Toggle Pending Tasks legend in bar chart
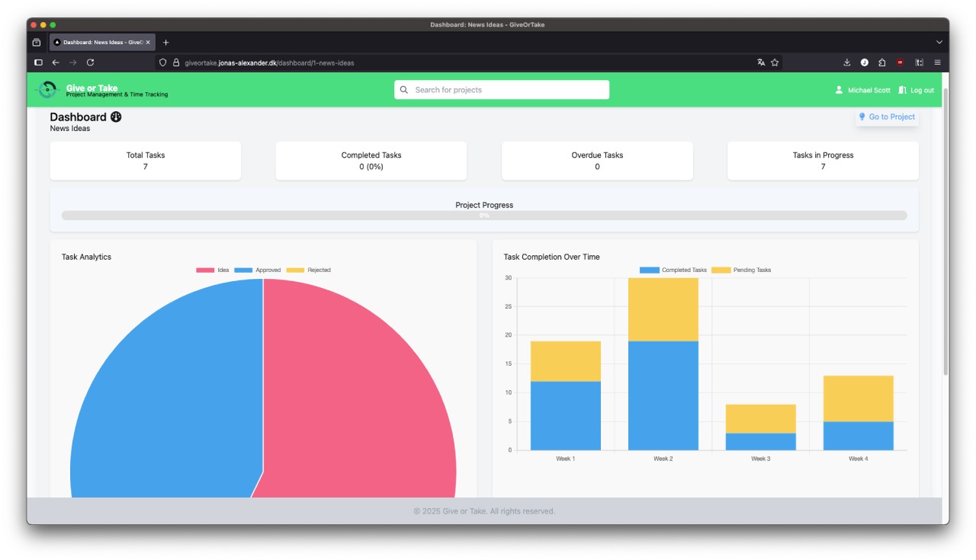 741,270
